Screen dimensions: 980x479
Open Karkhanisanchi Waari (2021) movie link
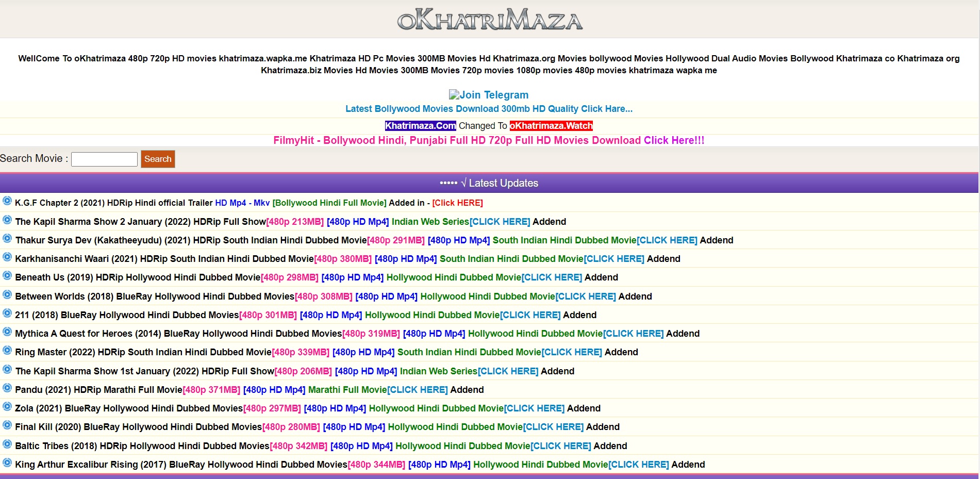pyautogui.click(x=164, y=259)
